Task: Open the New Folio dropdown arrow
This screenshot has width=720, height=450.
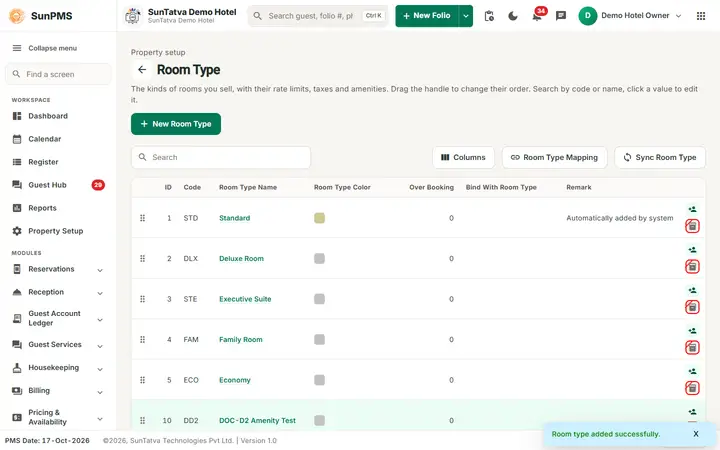Action: coord(466,16)
